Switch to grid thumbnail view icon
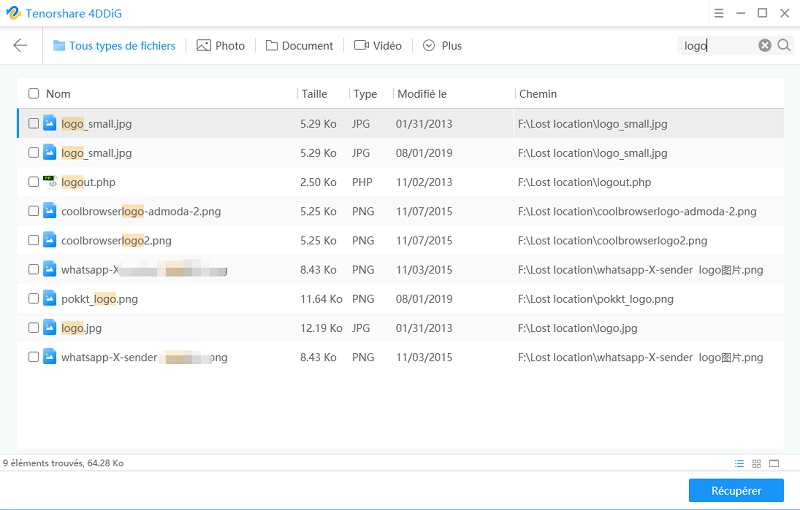Screen dimensions: 800x510 pos(756,463)
